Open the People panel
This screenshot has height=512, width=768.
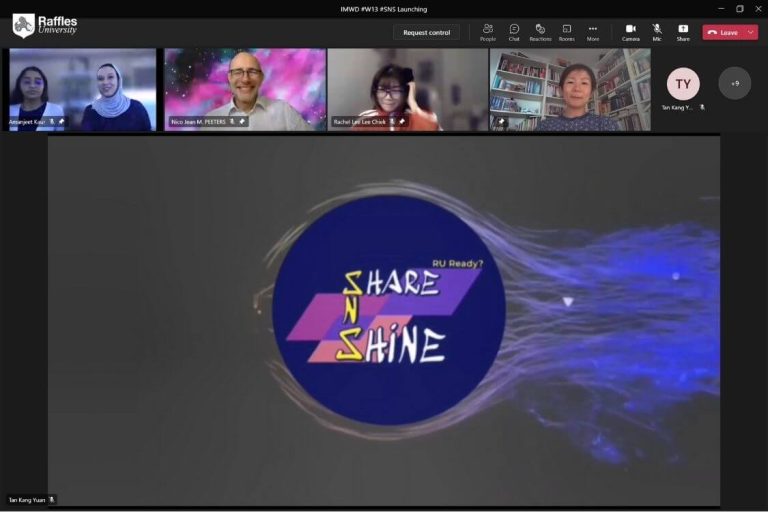[487, 32]
